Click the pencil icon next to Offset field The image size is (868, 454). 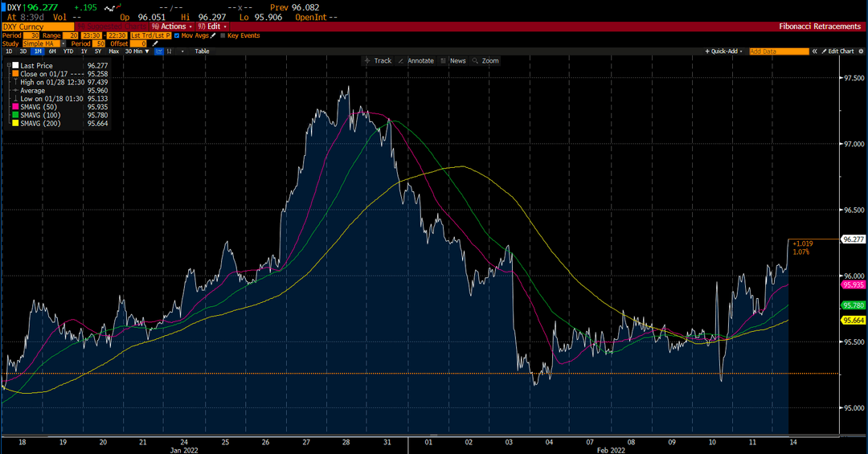[x=155, y=43]
